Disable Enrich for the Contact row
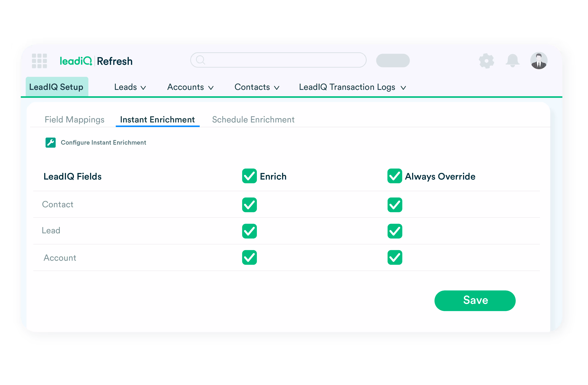 pos(249,205)
